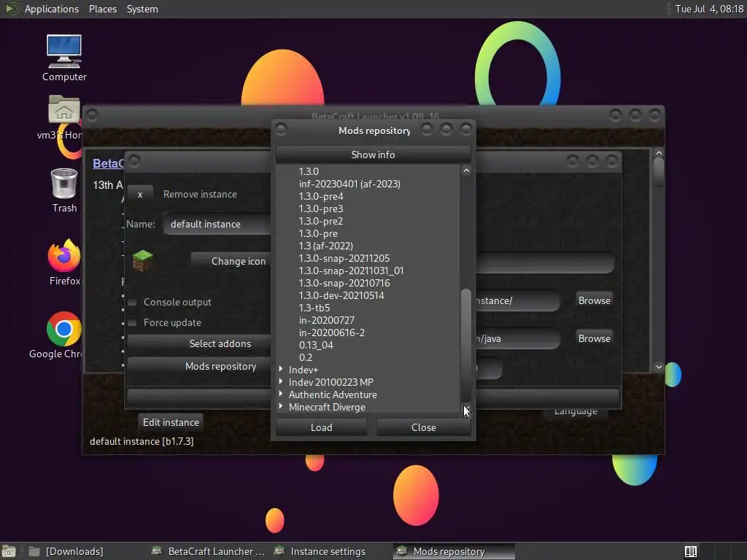
Task: Click the Name field with default instance
Action: pos(217,225)
